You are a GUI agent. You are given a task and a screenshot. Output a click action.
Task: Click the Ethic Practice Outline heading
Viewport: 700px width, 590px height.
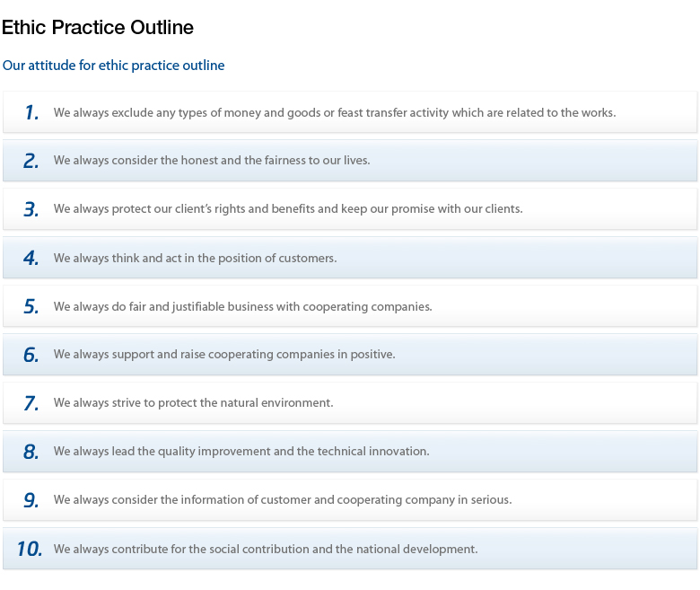pos(98,27)
